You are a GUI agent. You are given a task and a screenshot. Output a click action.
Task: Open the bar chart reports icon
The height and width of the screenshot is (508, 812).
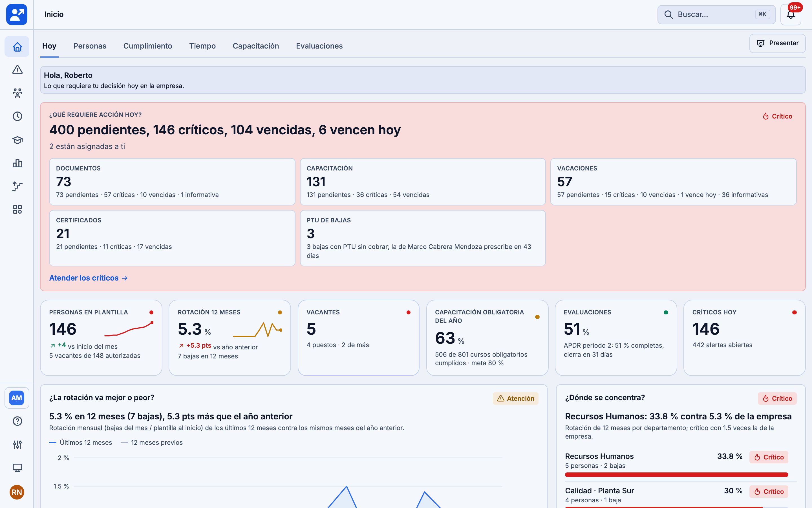(17, 163)
